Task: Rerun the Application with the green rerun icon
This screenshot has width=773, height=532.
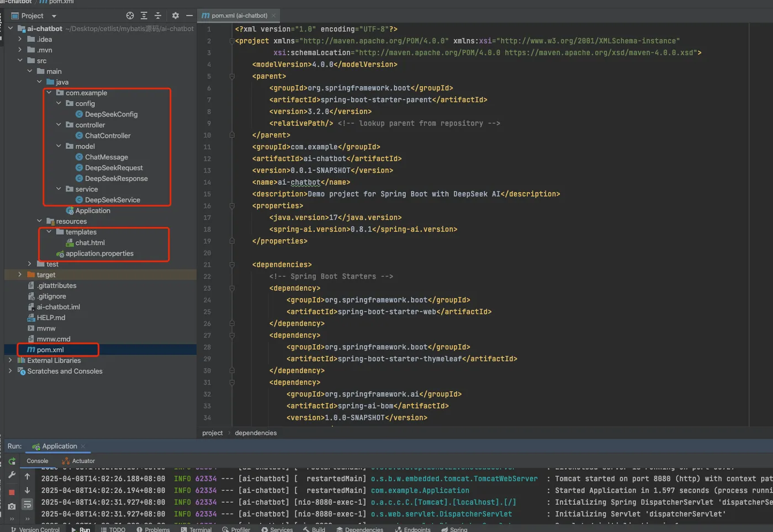Action: 12,461
